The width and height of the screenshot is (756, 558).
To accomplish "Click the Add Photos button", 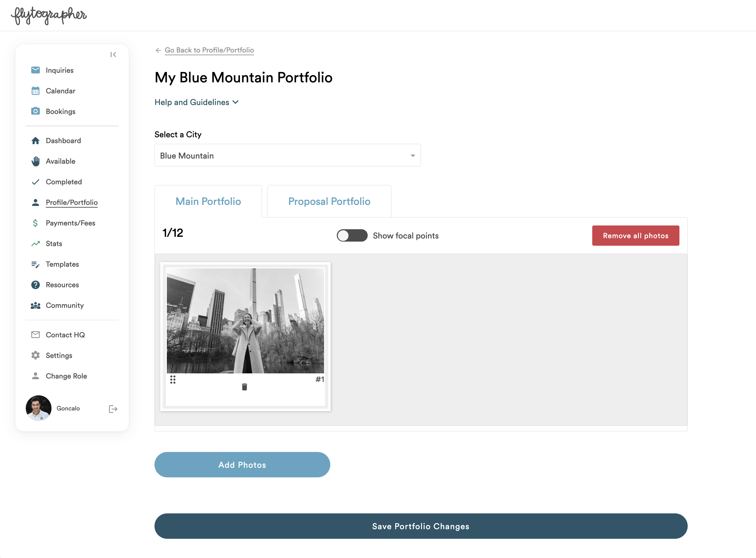I will (242, 465).
